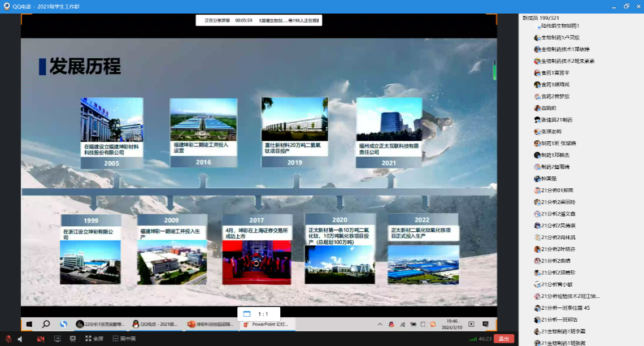Expand hidden system tray icons chevron
This screenshot has height=346, width=644.
point(380,324)
